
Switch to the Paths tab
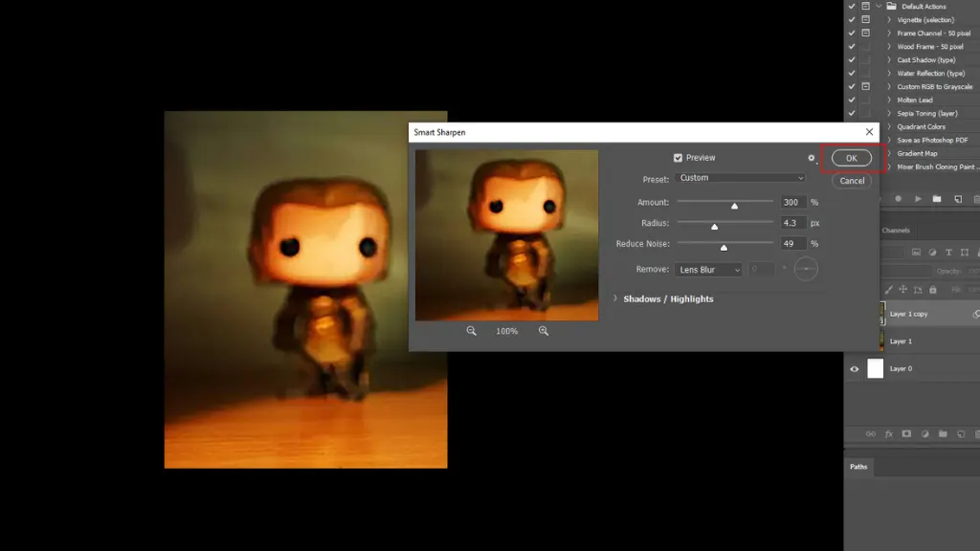(858, 467)
